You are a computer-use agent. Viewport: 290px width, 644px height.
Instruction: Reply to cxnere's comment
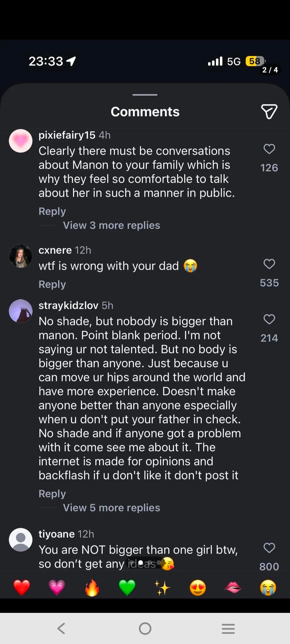[x=52, y=284]
